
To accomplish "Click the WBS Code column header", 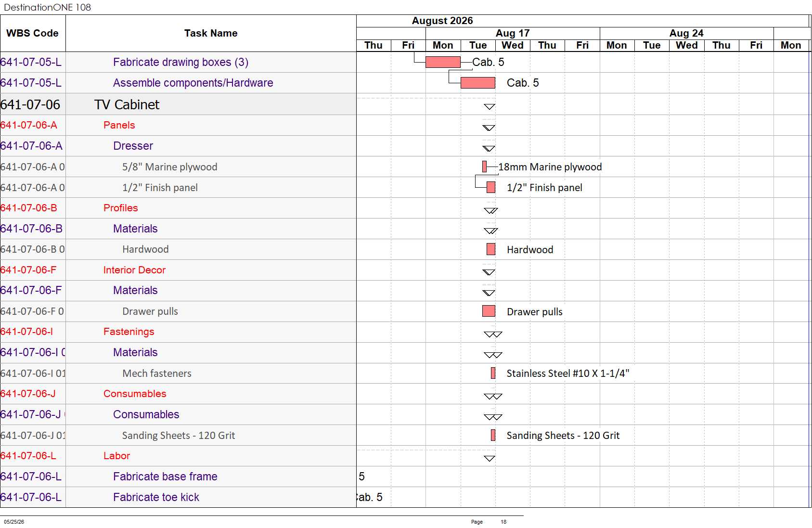I will click(32, 33).
